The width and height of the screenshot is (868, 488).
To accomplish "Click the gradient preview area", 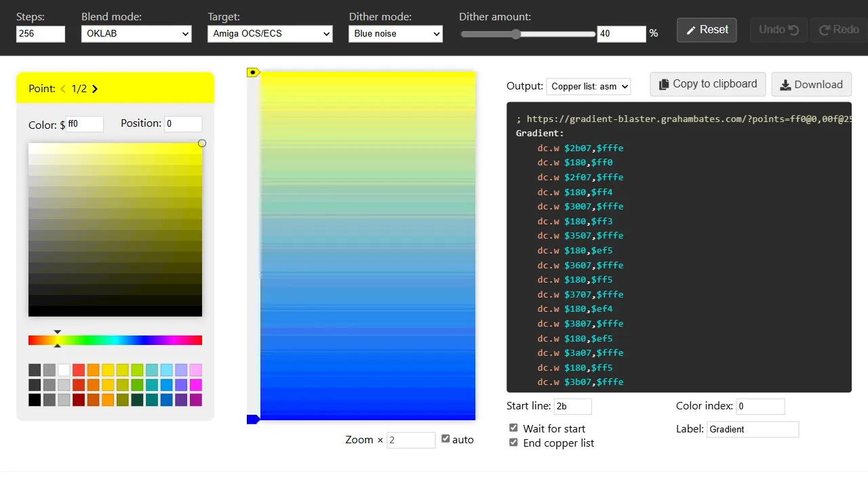I will coord(368,246).
